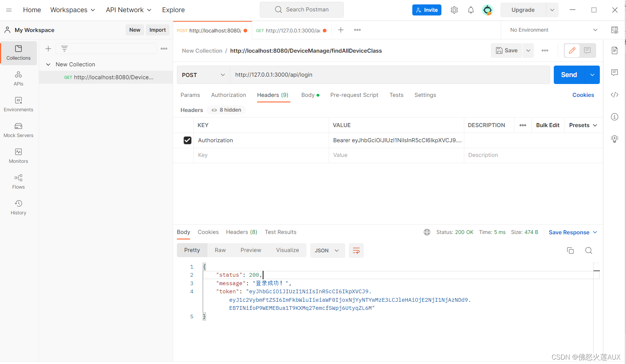Open the Flows panel

18,181
